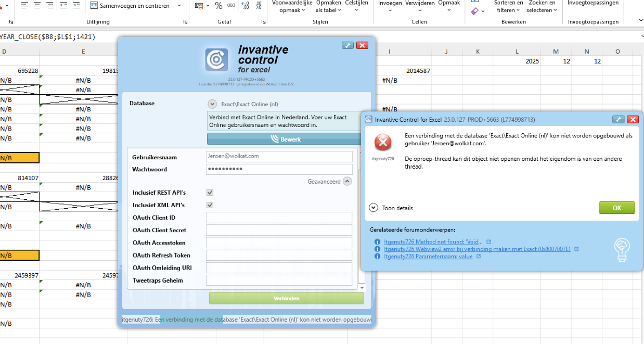Click the percent style icon in ribbon

click(x=218, y=6)
